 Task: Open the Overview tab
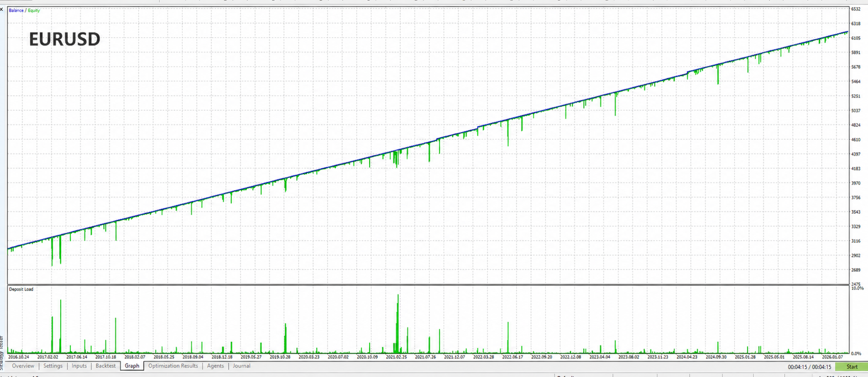(x=23, y=366)
